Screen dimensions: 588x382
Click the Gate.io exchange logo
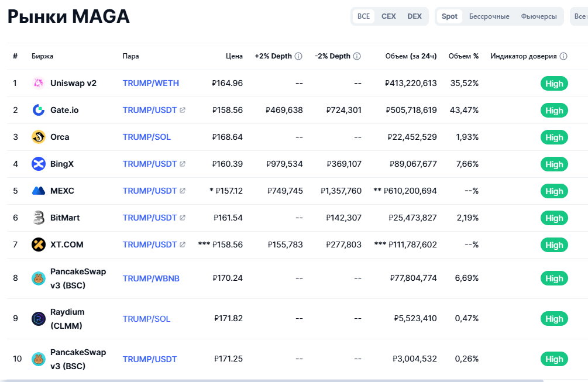coord(38,110)
